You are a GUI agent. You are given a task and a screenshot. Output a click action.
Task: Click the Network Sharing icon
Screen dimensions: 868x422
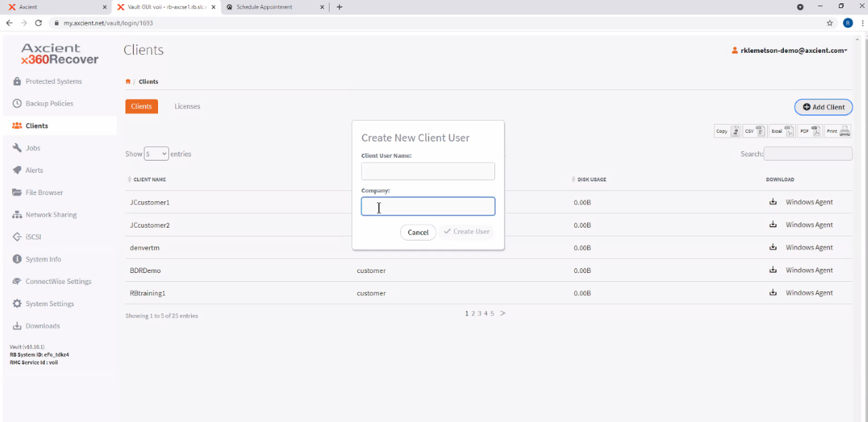click(17, 215)
